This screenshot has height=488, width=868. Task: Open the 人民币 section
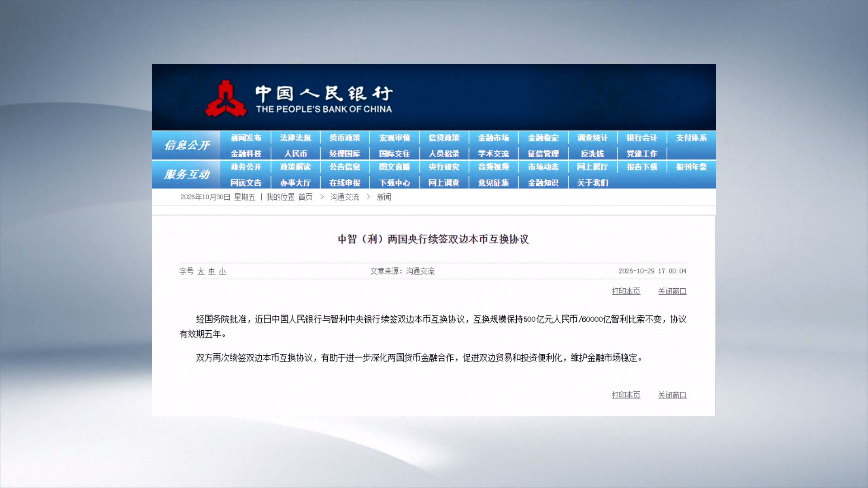[295, 154]
